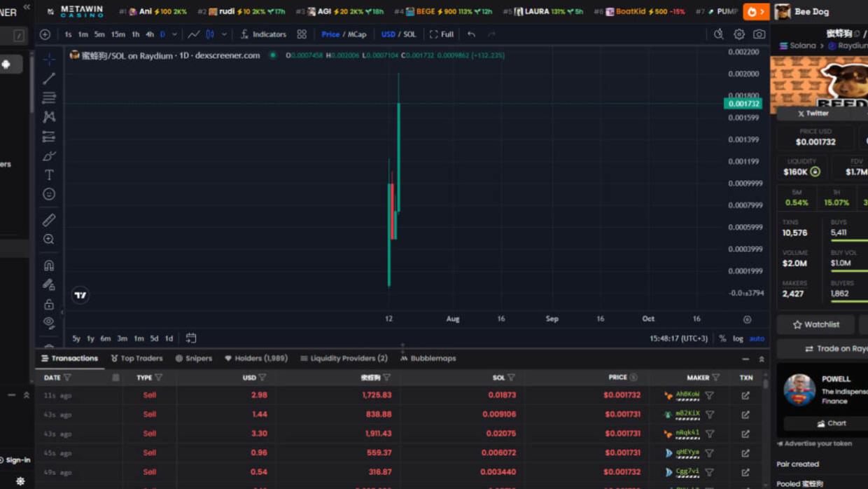
Task: Hide all drawings eye icon
Action: [49, 323]
